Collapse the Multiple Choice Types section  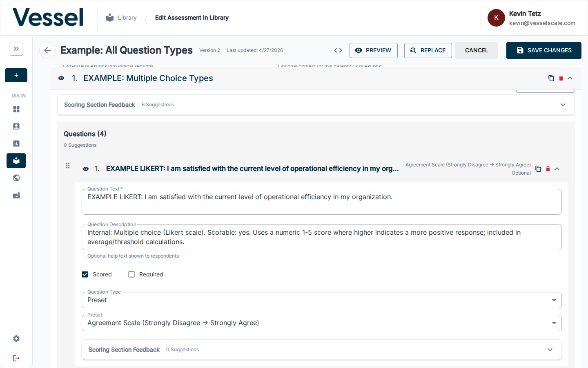(570, 78)
